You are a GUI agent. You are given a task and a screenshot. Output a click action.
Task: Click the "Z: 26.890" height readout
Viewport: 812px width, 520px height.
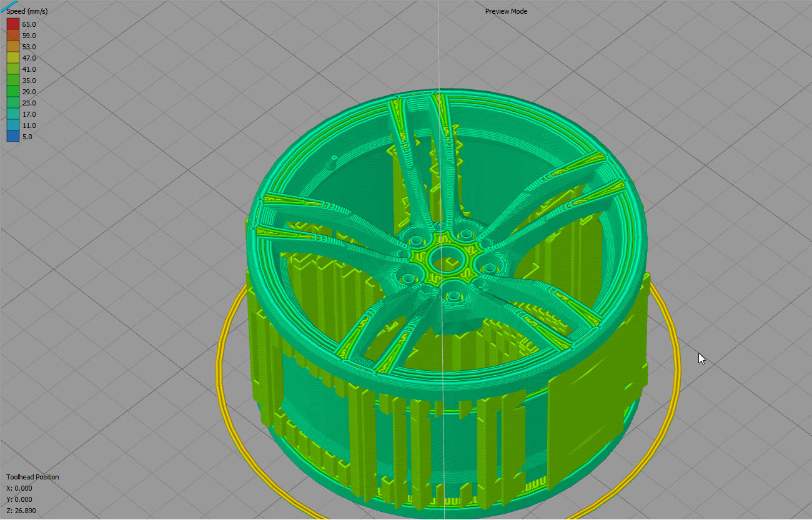(x=21, y=511)
